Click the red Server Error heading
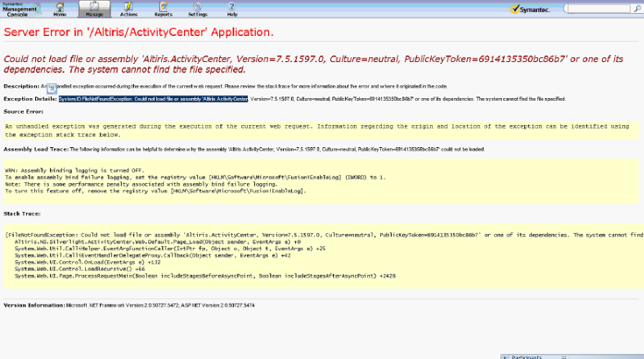Screen dimensions: 644x359 point(138,32)
